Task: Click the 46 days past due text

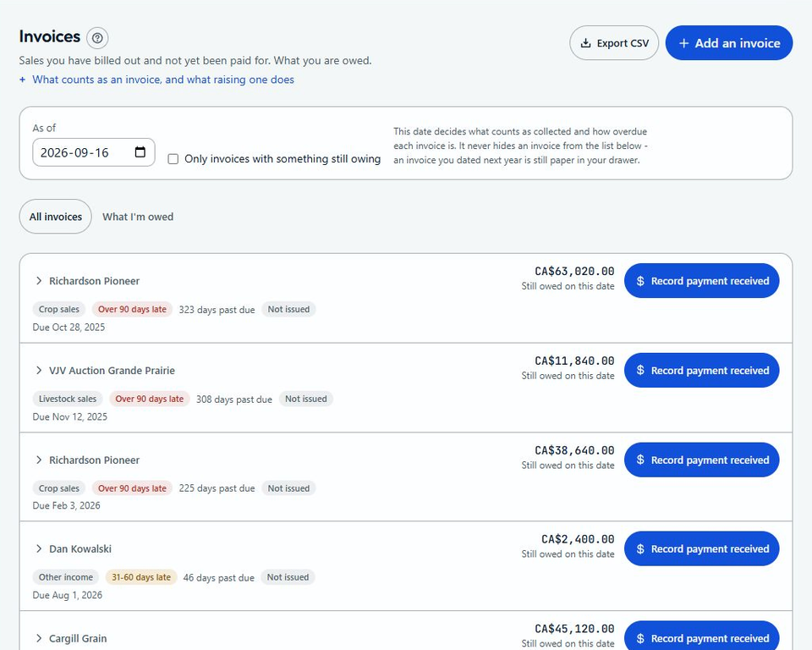Action: point(218,578)
